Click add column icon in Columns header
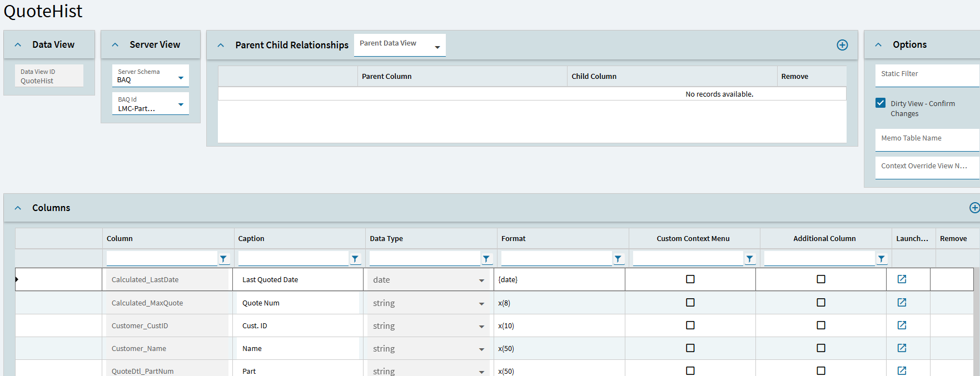This screenshot has height=376, width=980. pyautogui.click(x=974, y=208)
